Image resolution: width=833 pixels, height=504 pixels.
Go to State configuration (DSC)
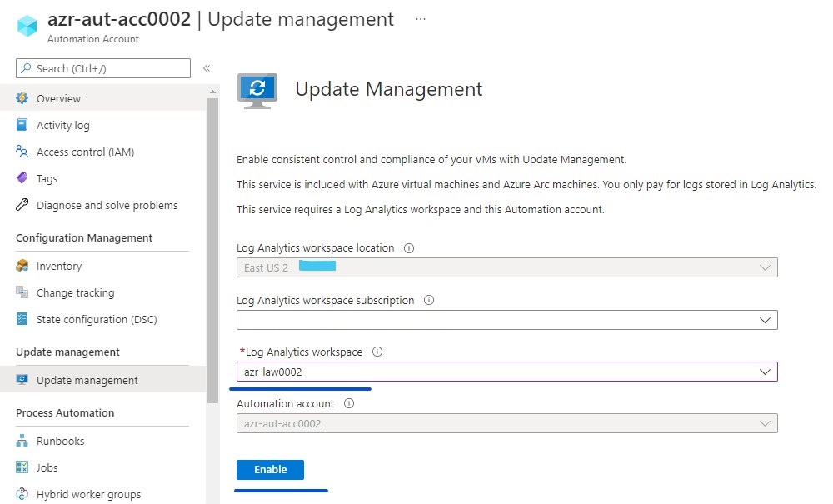click(97, 319)
